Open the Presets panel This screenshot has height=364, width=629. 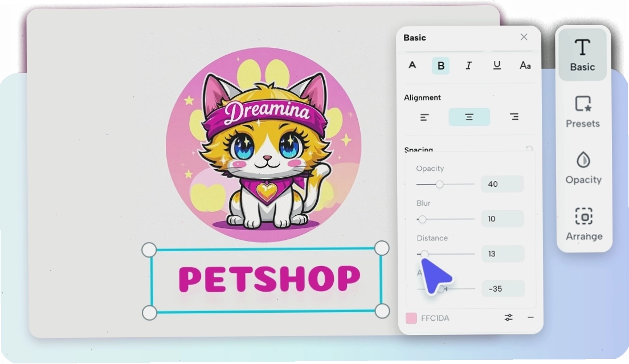582,112
